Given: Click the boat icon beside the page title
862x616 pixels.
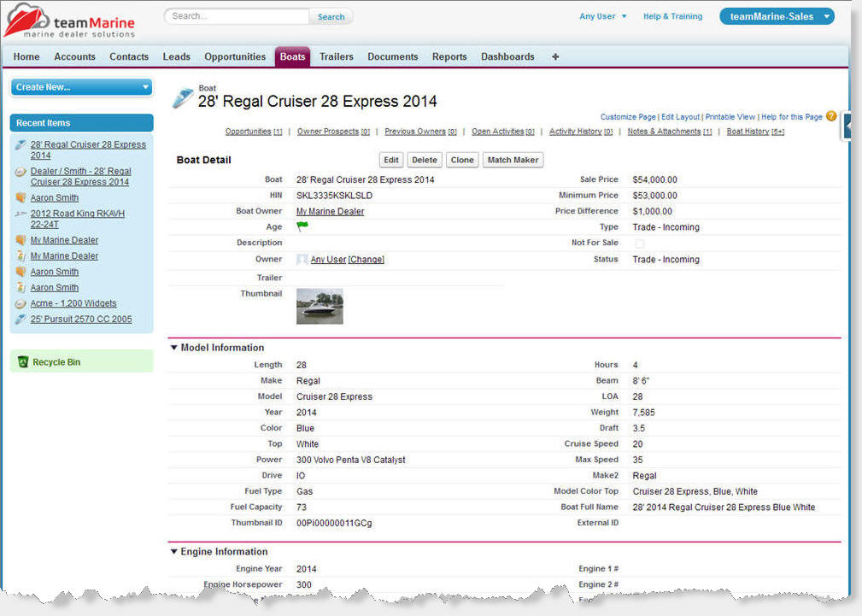Looking at the screenshot, I should pyautogui.click(x=183, y=97).
